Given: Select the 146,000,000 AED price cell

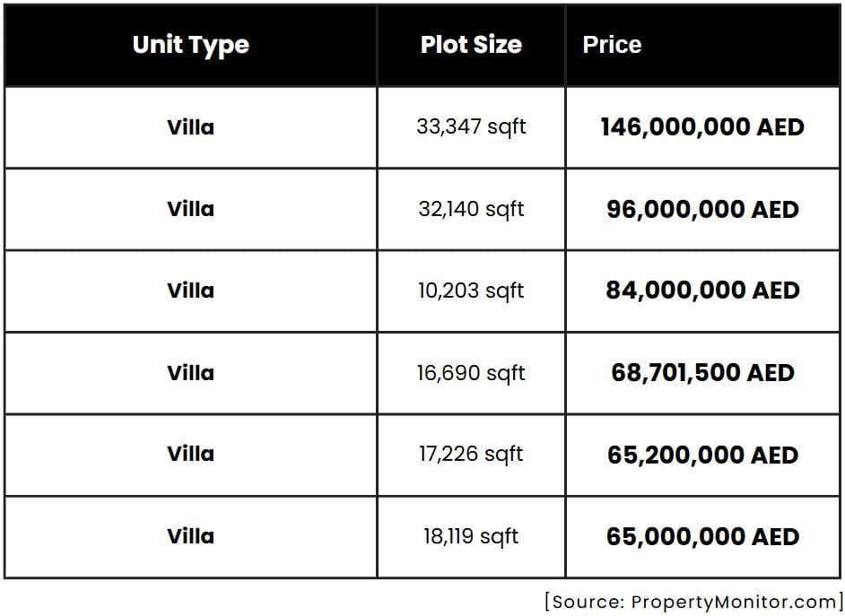Looking at the screenshot, I should click(702, 127).
